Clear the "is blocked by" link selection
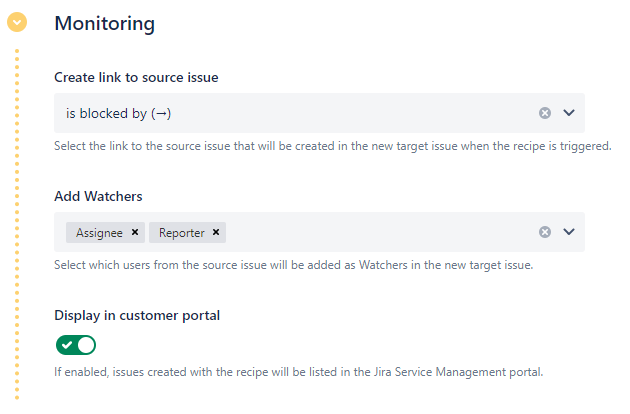Screen dimensions: 630x414 [x=545, y=113]
